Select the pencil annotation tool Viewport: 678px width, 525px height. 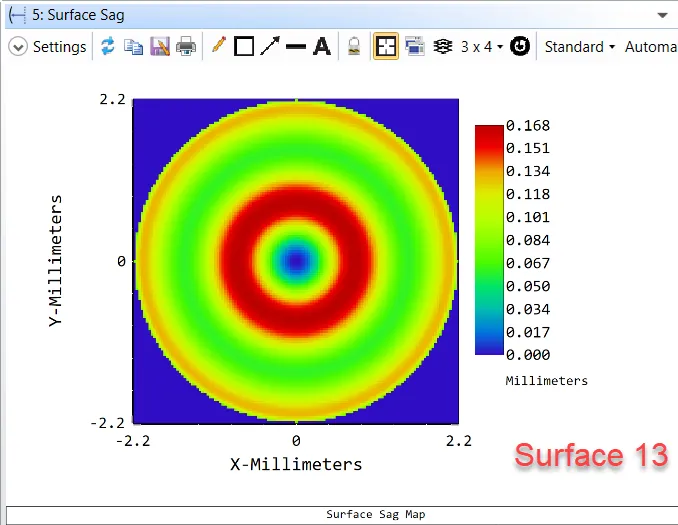[x=218, y=47]
